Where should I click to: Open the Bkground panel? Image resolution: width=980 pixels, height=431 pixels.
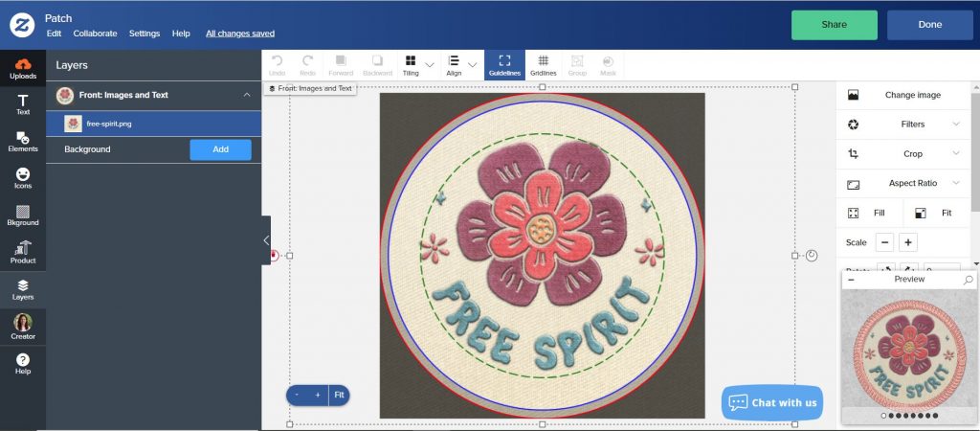[22, 215]
